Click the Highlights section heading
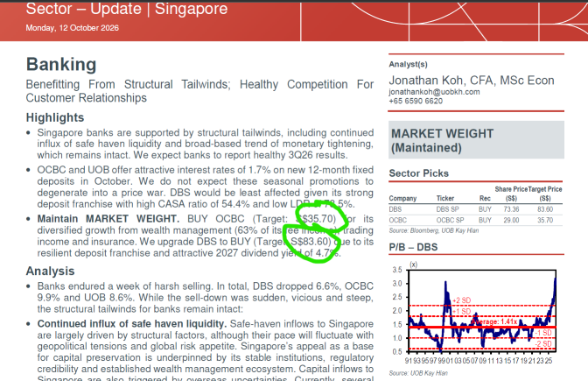Image resolution: width=588 pixels, height=381 pixels. pyautogui.click(x=55, y=117)
